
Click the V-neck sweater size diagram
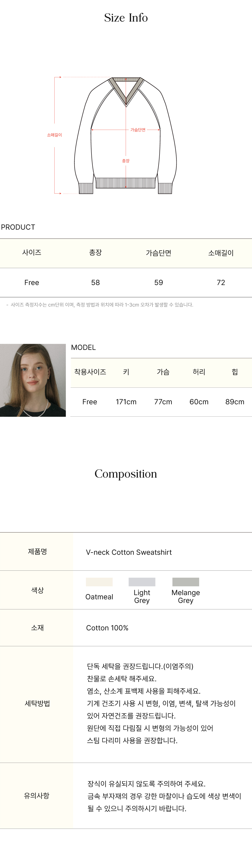coord(125,136)
